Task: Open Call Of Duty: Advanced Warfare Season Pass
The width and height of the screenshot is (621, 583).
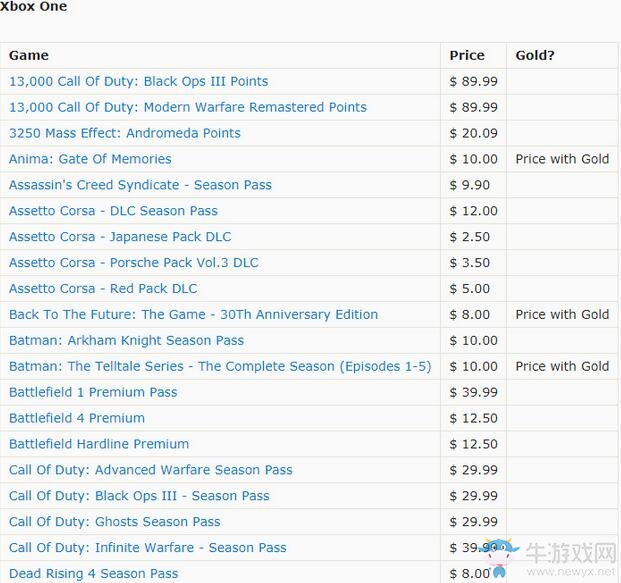Action: [151, 470]
